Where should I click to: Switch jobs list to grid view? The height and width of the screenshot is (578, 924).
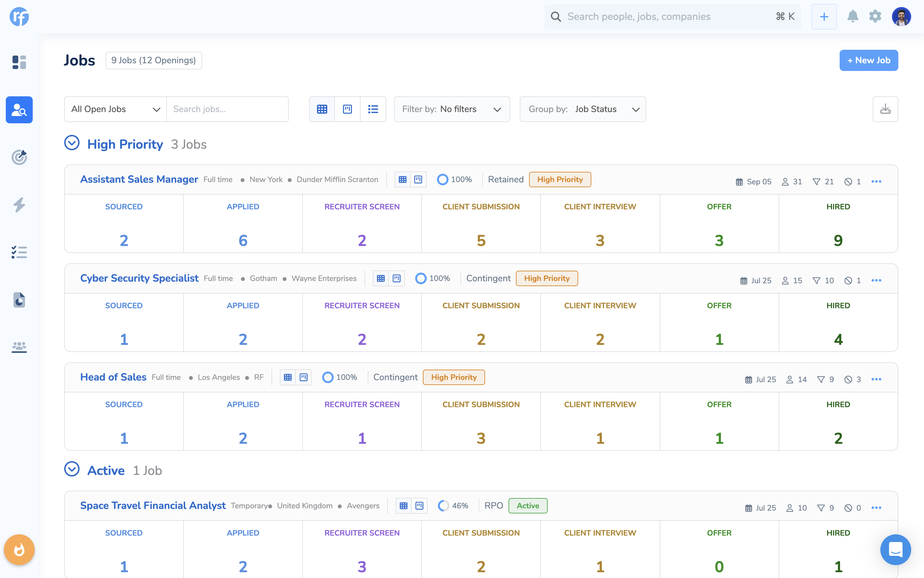click(322, 109)
